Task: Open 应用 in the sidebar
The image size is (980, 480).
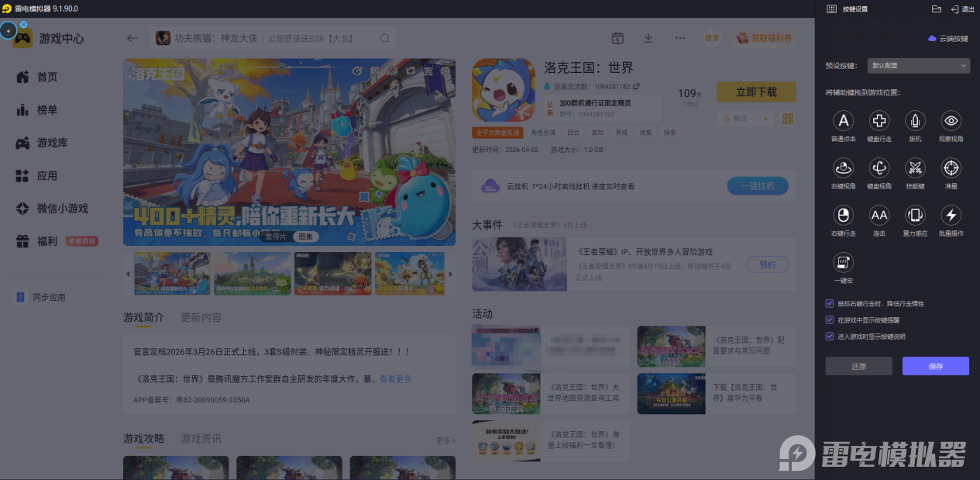Action: coord(47,176)
